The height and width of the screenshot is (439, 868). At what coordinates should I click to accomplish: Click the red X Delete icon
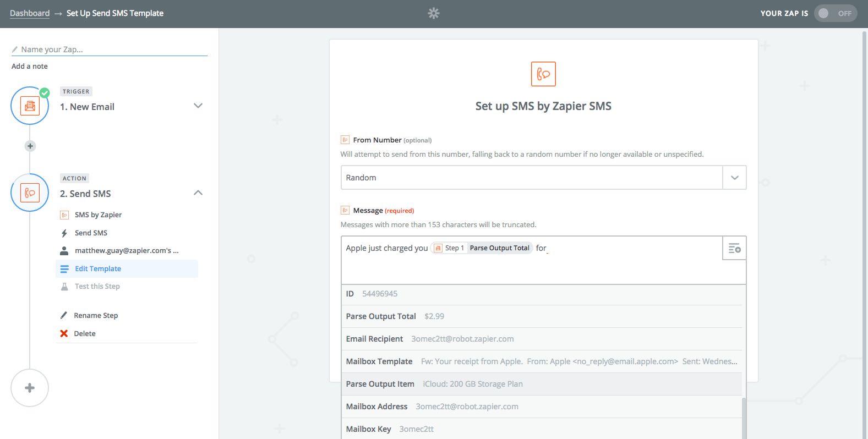tap(64, 333)
